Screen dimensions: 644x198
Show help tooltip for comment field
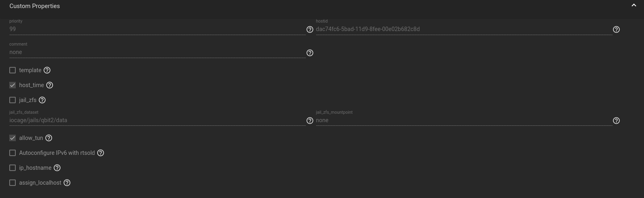(310, 53)
